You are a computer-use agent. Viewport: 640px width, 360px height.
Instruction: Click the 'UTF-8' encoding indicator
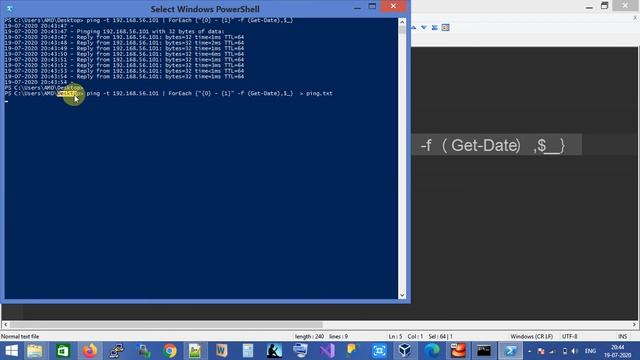click(x=569, y=337)
